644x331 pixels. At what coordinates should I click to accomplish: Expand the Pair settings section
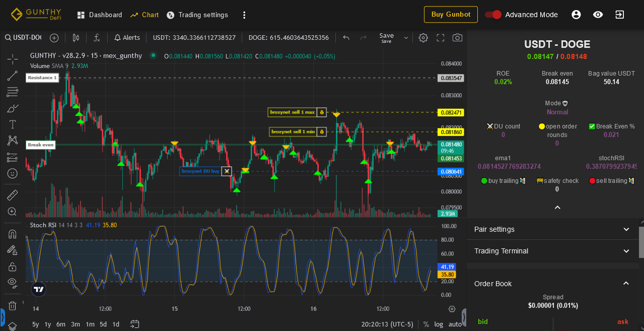[552, 229]
